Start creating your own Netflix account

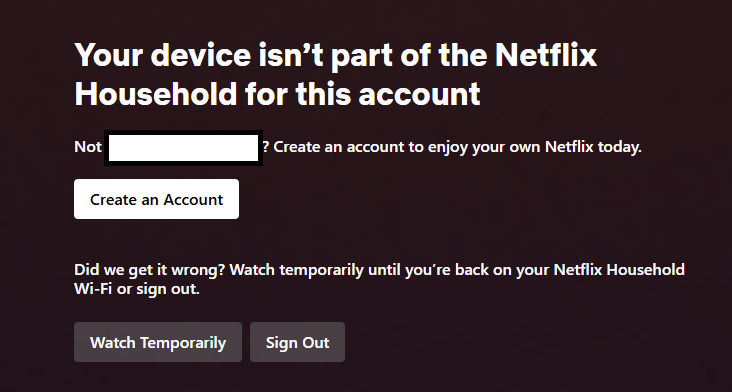click(156, 199)
